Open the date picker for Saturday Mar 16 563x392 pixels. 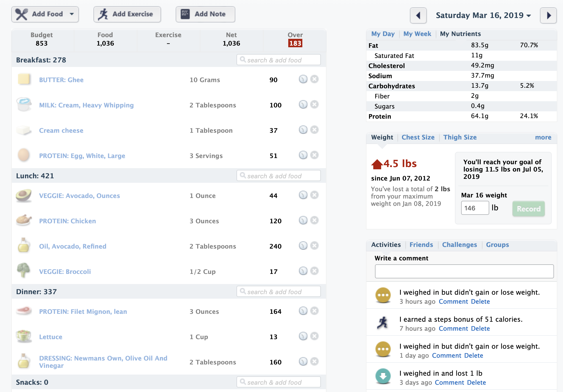click(x=483, y=15)
